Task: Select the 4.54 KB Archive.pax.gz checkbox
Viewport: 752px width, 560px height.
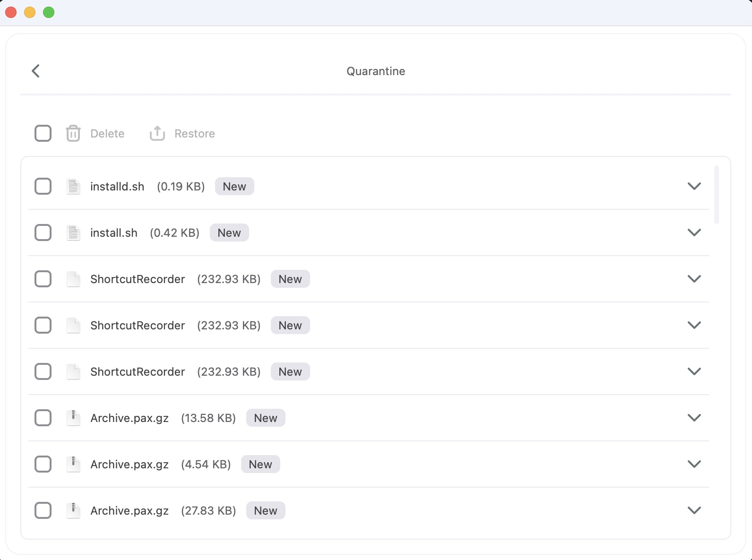Action: (43, 464)
